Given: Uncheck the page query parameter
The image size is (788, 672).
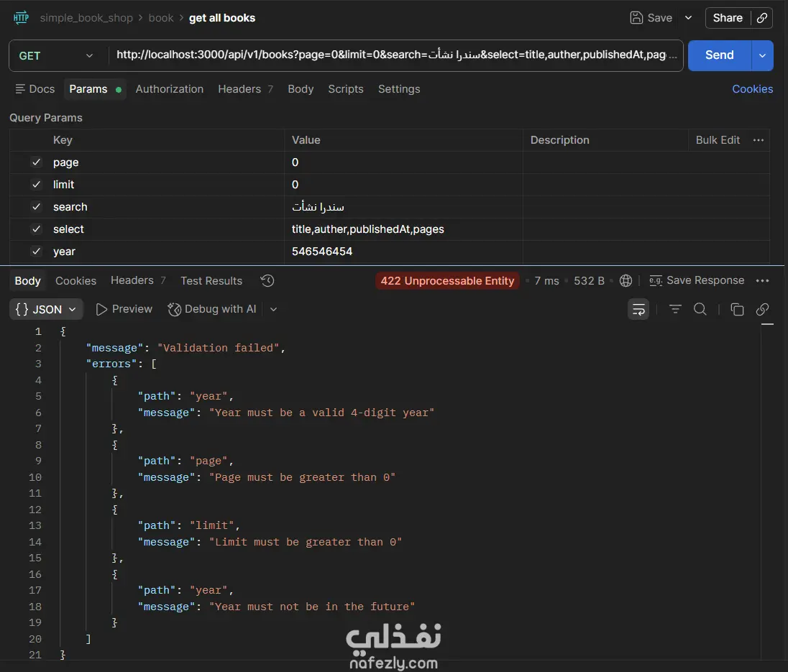Looking at the screenshot, I should click(x=37, y=162).
